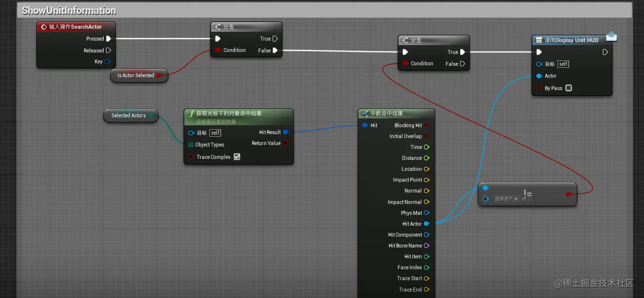The image size is (644, 298).
Task: Click the Released execution pin on SearchActor
Action: pos(109,50)
